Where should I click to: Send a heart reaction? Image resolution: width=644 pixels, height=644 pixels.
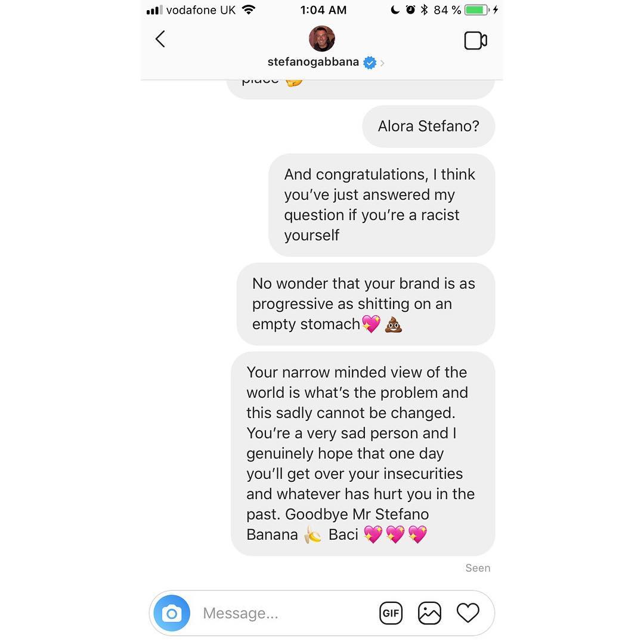pyautogui.click(x=468, y=613)
